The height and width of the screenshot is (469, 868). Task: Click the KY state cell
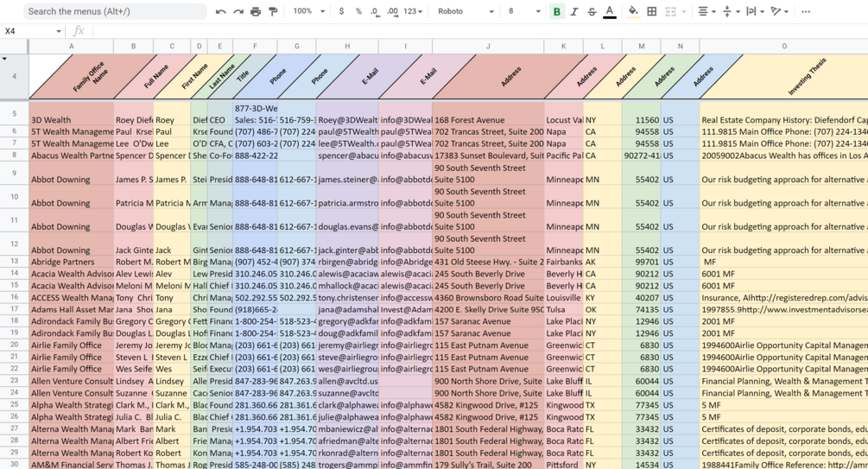point(602,298)
